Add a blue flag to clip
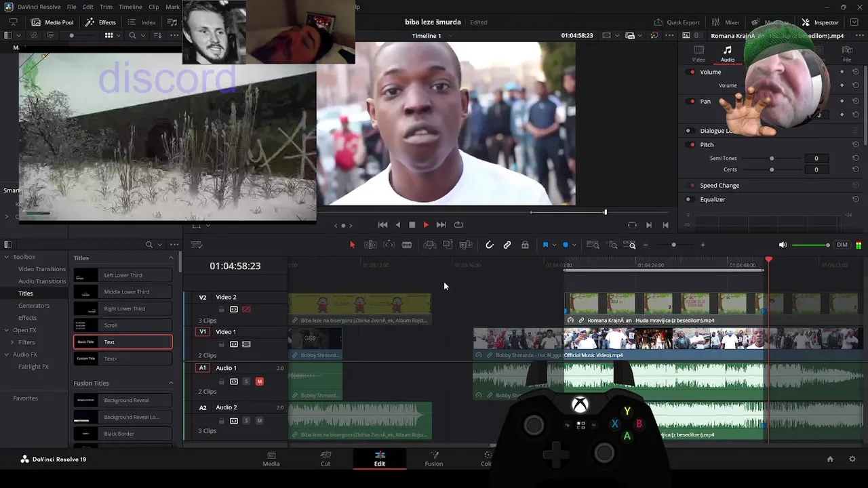868x488 pixels. [545, 245]
